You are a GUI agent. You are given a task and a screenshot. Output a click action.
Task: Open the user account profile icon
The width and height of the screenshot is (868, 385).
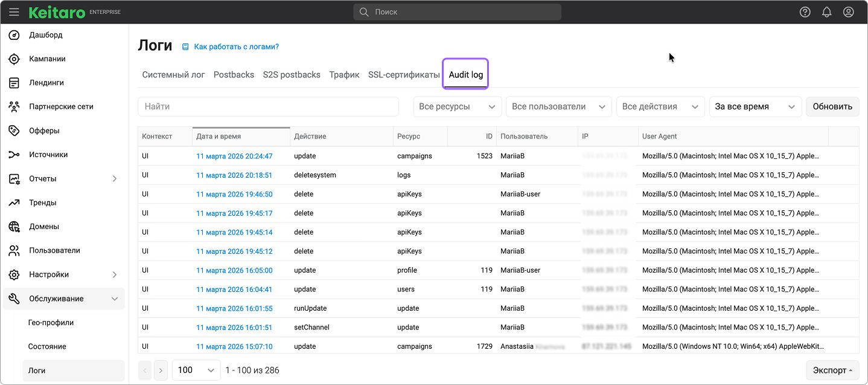[x=848, y=12]
